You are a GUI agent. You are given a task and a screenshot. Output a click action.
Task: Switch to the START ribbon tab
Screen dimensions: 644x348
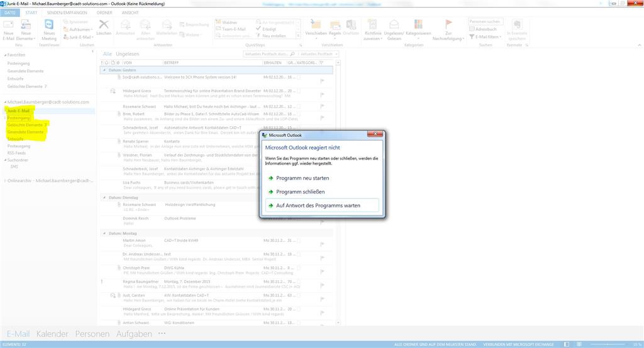(x=31, y=13)
